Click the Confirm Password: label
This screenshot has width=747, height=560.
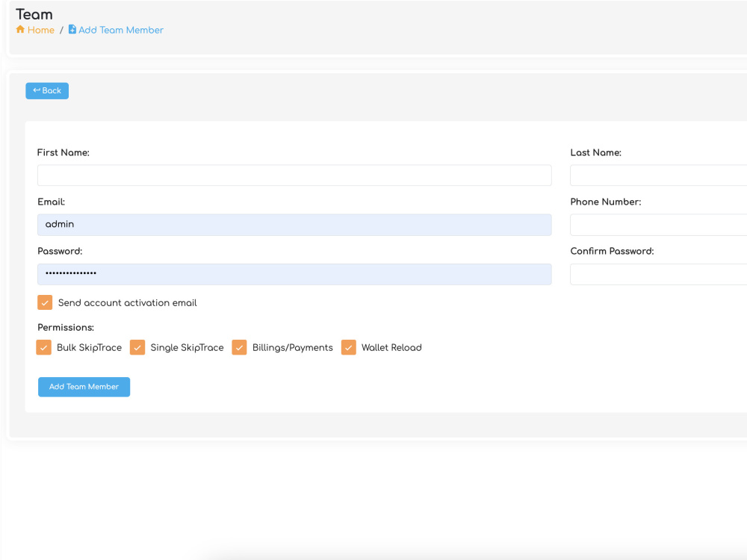(x=613, y=251)
